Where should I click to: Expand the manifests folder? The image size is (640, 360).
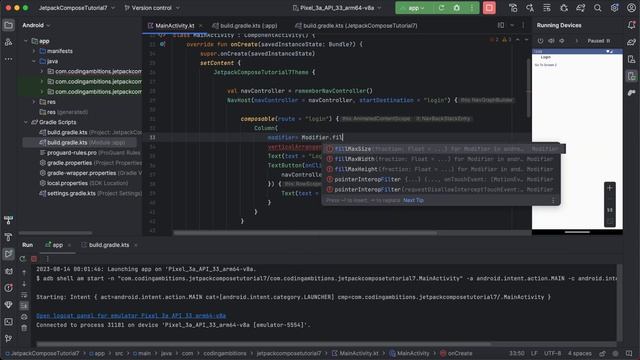coord(34,51)
